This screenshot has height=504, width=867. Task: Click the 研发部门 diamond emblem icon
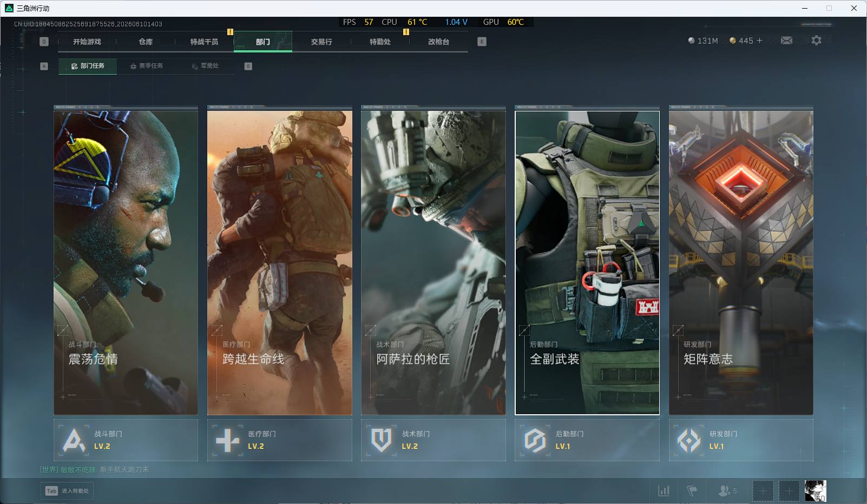(x=689, y=440)
